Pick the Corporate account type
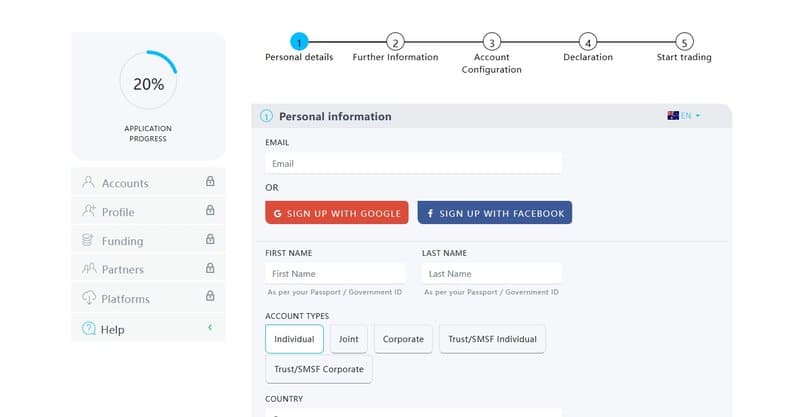The image size is (800, 417). (403, 339)
